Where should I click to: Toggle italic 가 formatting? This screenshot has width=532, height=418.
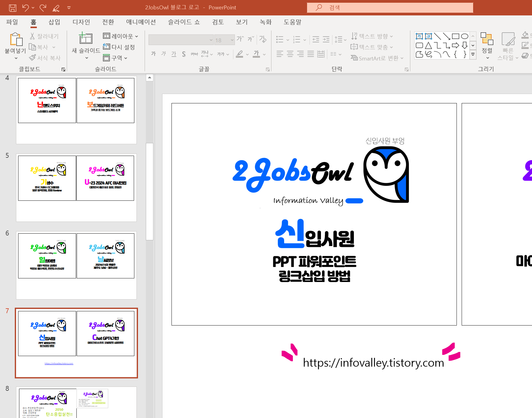pyautogui.click(x=164, y=54)
